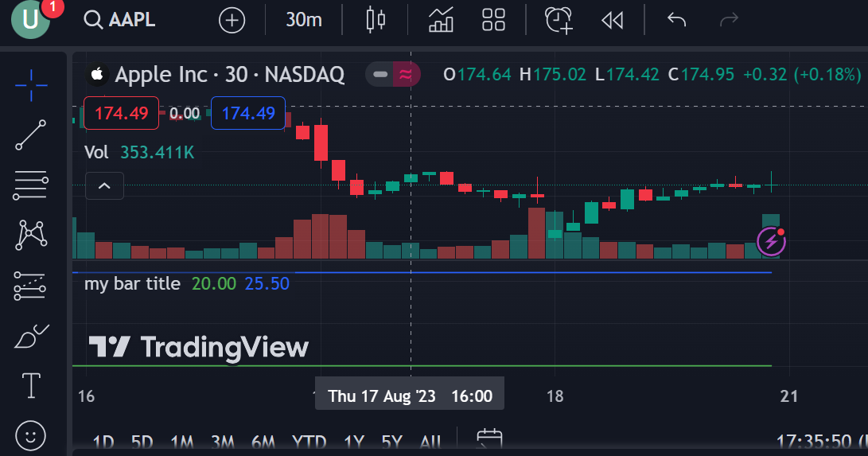The width and height of the screenshot is (868, 456).
Task: Redo the last chart action
Action: tap(729, 20)
